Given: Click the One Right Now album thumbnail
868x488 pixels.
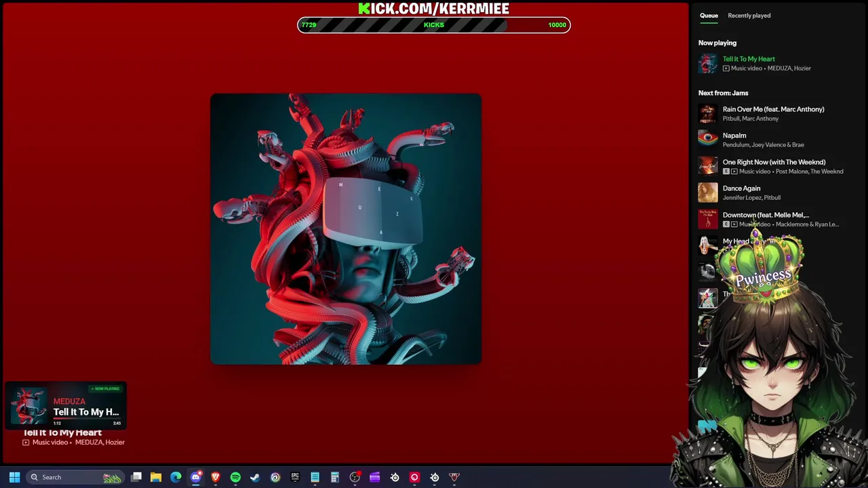Looking at the screenshot, I should (x=708, y=166).
